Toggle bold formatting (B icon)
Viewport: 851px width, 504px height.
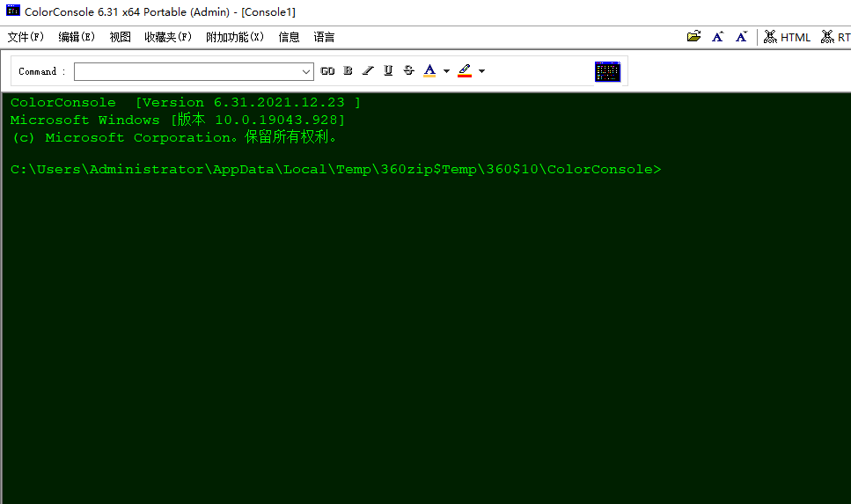click(348, 71)
